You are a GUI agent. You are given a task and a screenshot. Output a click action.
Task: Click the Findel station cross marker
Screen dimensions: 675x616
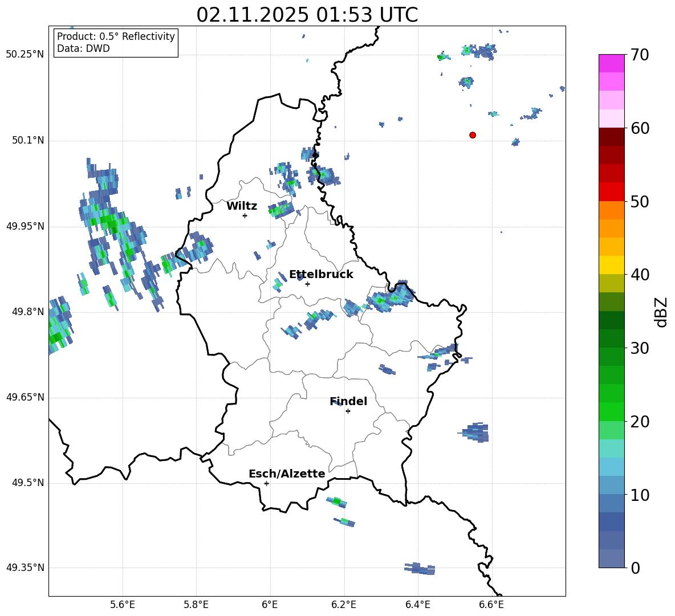[348, 411]
